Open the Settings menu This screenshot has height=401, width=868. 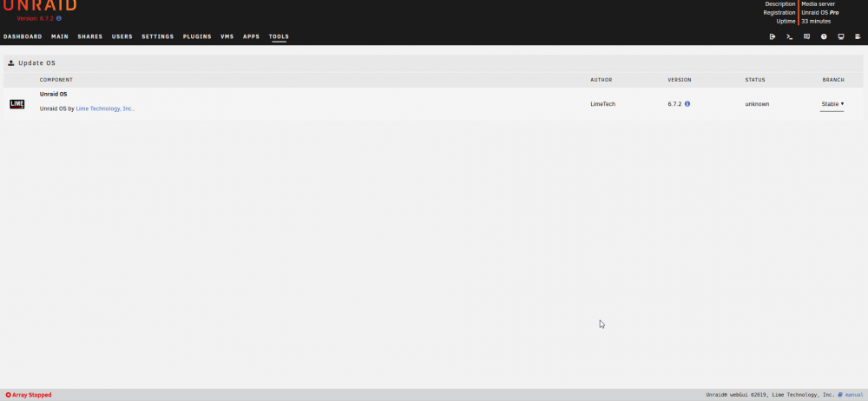click(158, 36)
